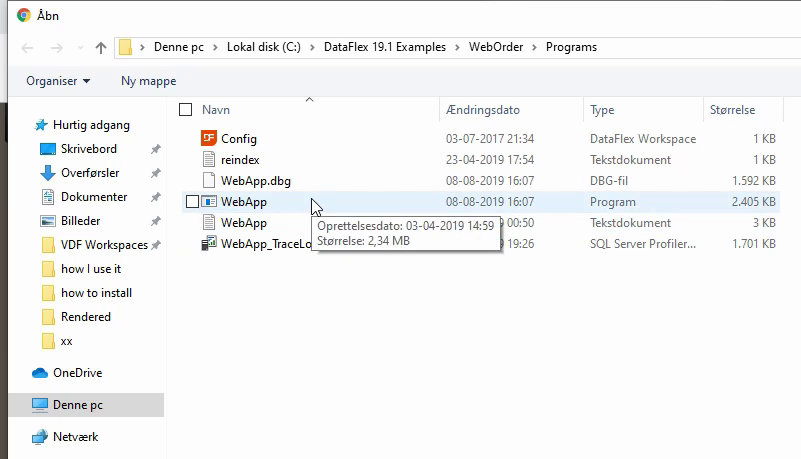Open Netværk in the navigation pane
Viewport: 801px width, 459px height.
[75, 437]
